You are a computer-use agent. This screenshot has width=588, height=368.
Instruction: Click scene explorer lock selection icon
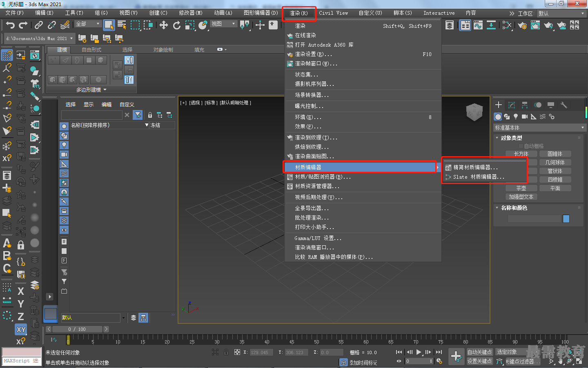tap(150, 115)
